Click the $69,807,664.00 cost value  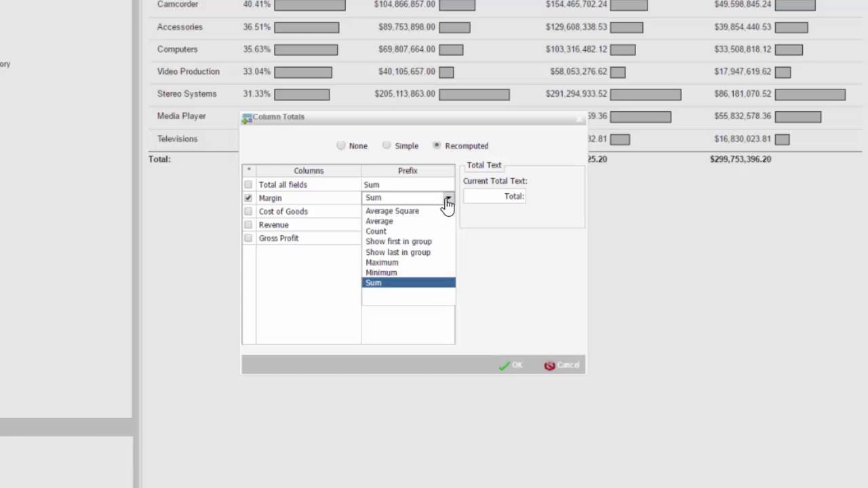pos(407,49)
